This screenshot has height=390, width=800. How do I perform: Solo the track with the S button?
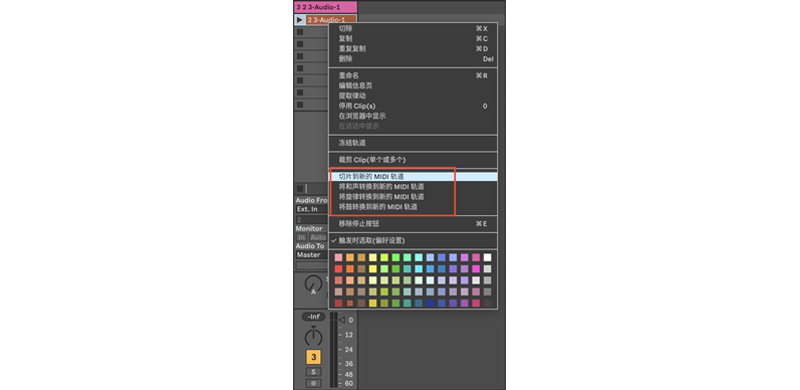[x=313, y=372]
